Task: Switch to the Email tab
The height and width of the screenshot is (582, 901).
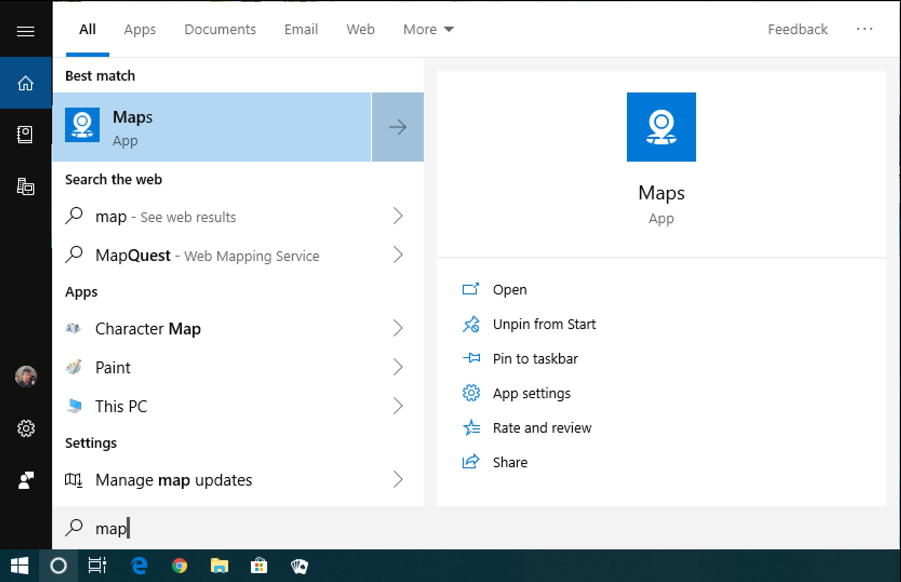Action: tap(301, 29)
